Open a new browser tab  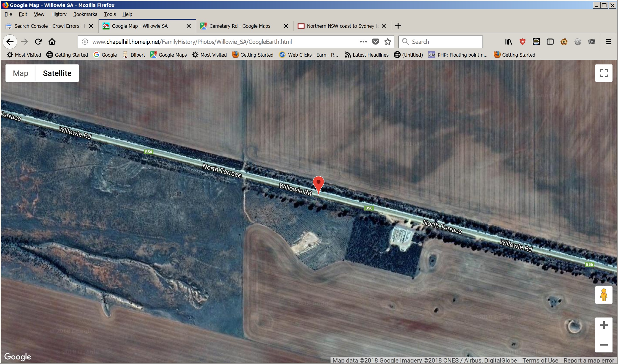point(398,26)
